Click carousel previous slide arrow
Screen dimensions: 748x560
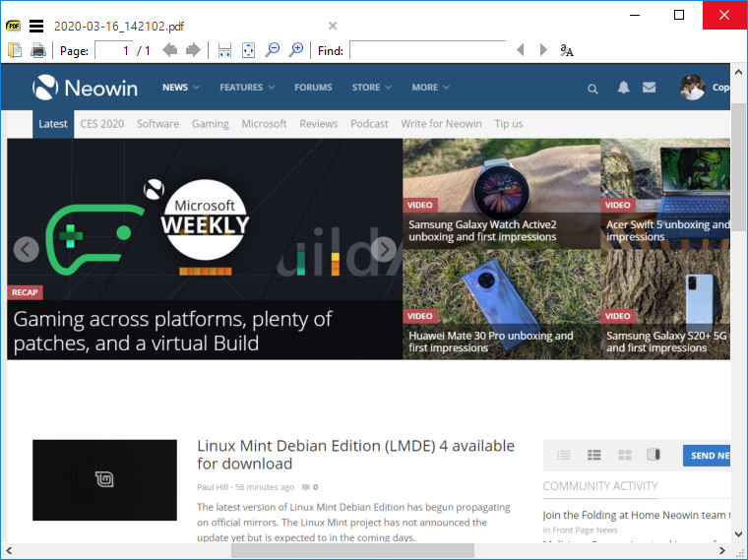[x=27, y=249]
